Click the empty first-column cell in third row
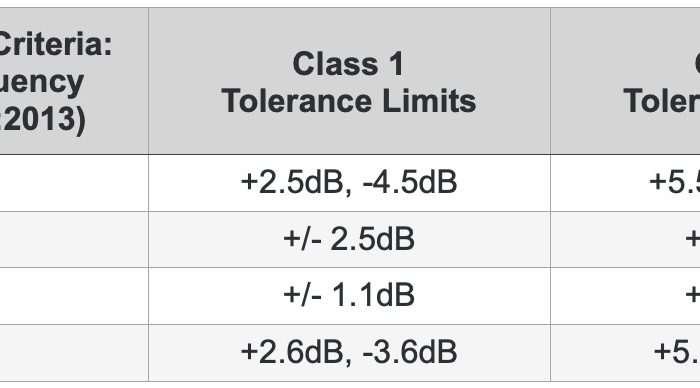This screenshot has width=700, height=388. click(x=74, y=296)
